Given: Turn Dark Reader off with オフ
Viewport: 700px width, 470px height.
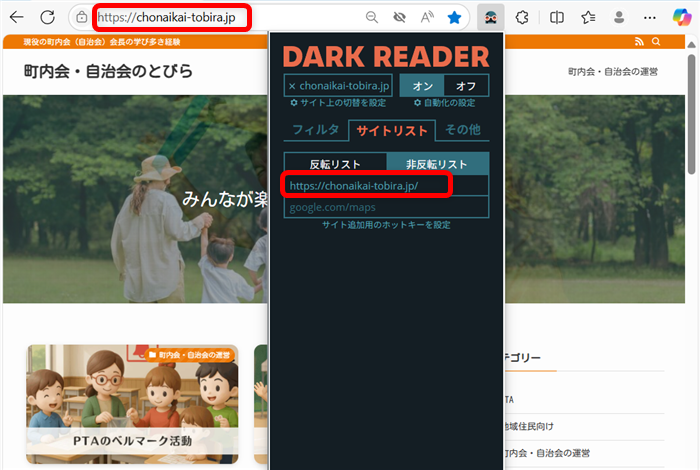Looking at the screenshot, I should (466, 86).
